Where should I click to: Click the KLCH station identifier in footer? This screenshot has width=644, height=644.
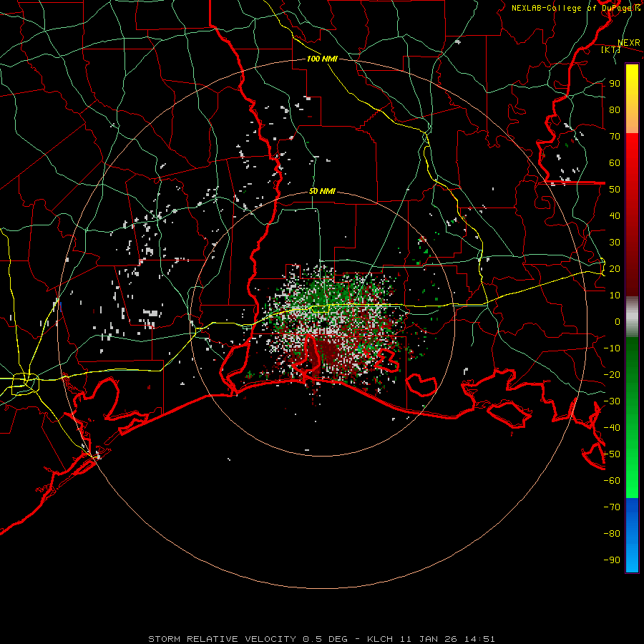(x=380, y=639)
